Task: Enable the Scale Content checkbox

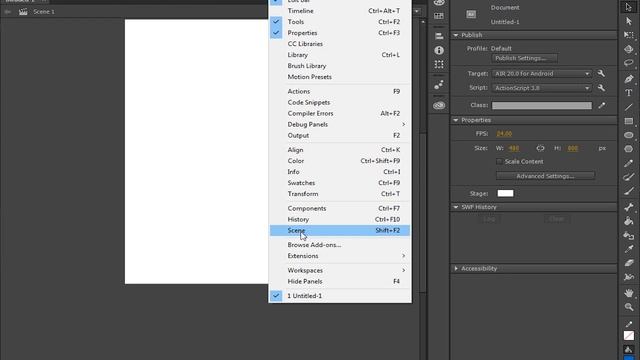Action: tap(499, 162)
